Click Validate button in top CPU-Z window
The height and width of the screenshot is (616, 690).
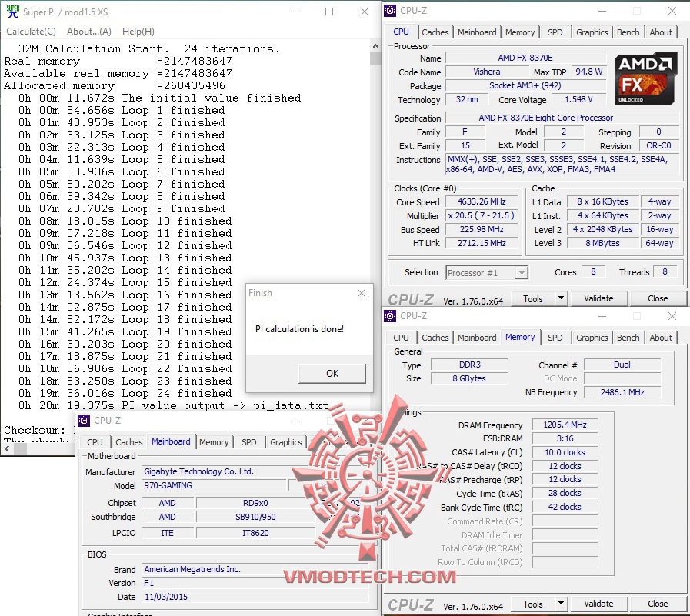[x=598, y=298]
